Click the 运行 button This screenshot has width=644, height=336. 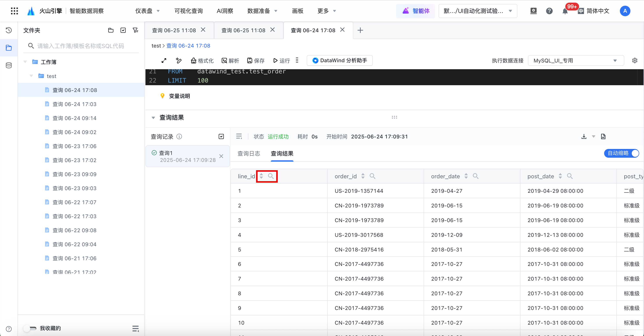pos(281,60)
